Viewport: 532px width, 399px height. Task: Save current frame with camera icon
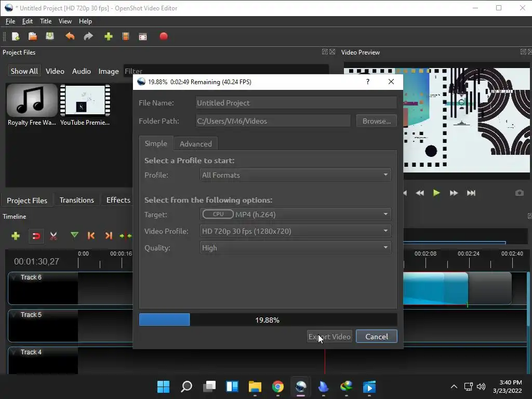520,193
